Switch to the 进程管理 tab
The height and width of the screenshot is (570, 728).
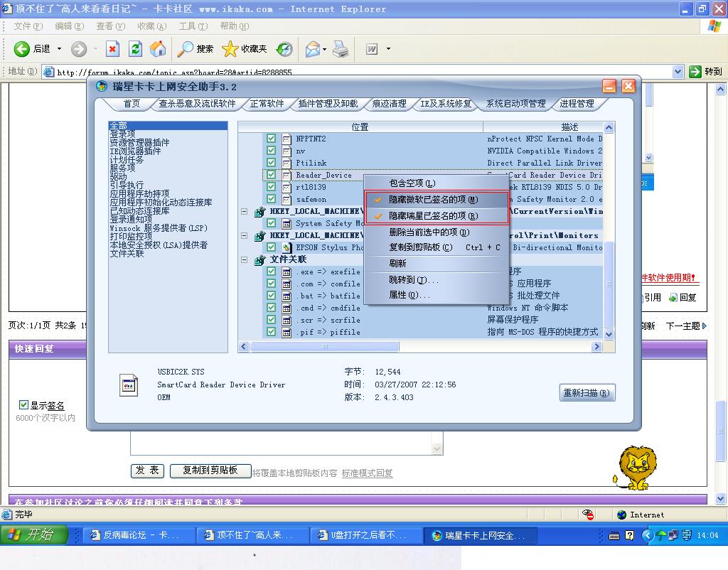(577, 104)
